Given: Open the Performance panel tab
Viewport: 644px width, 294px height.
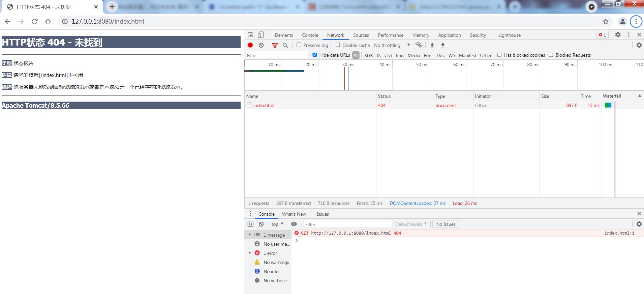Looking at the screenshot, I should 390,35.
